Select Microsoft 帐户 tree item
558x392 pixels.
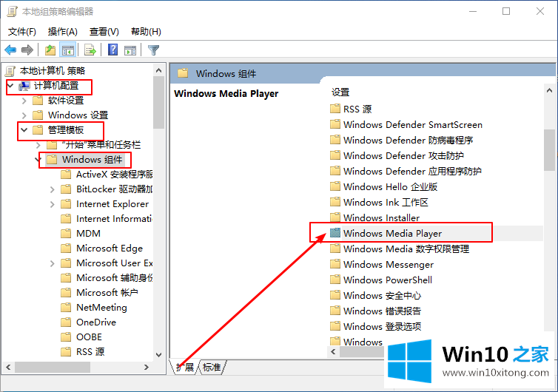107,292
